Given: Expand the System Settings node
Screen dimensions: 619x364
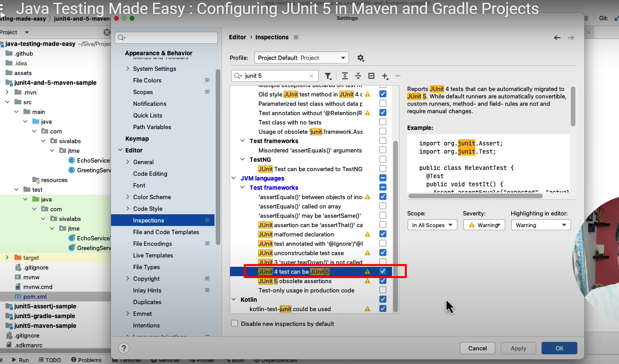Looking at the screenshot, I should click(128, 68).
